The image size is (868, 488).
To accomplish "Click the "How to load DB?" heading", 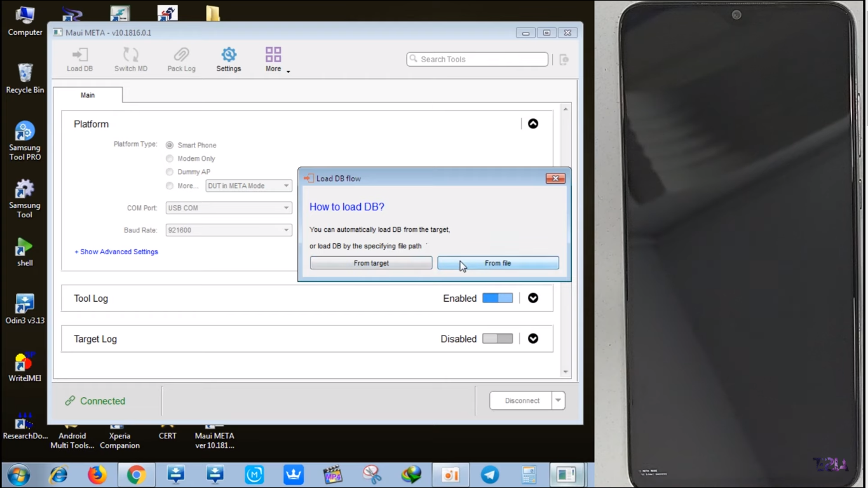I will (347, 207).
